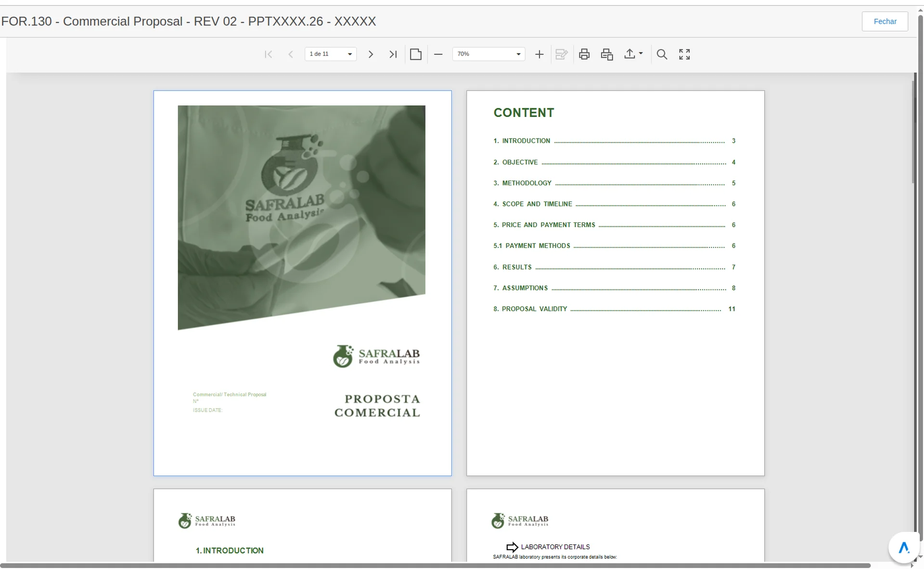Click the 'ISSUE DATE:' label

pyautogui.click(x=207, y=411)
